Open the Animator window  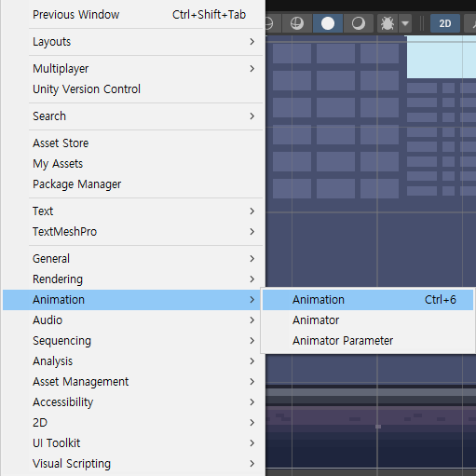point(368,320)
